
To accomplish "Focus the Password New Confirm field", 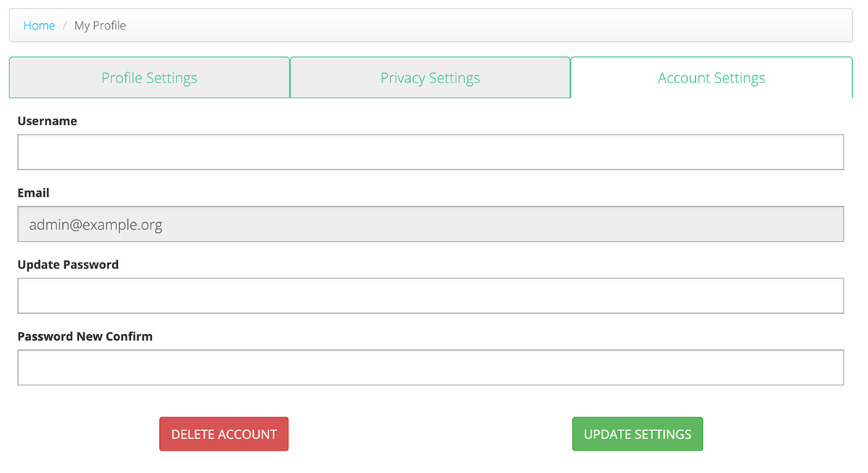I will pos(430,367).
